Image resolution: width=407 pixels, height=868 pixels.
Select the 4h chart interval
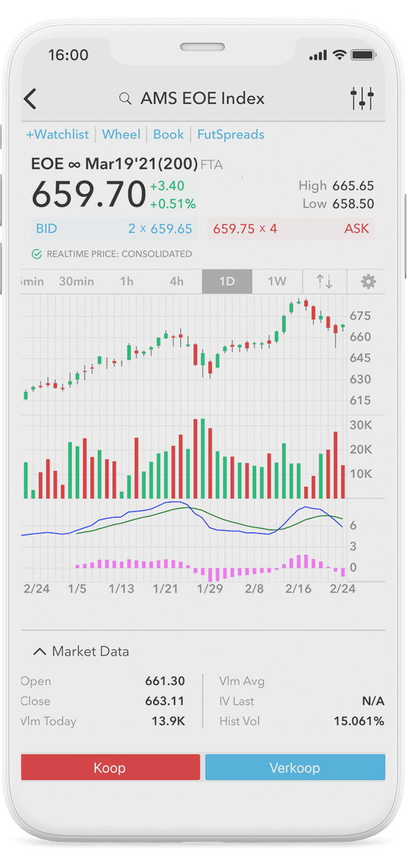click(x=176, y=282)
